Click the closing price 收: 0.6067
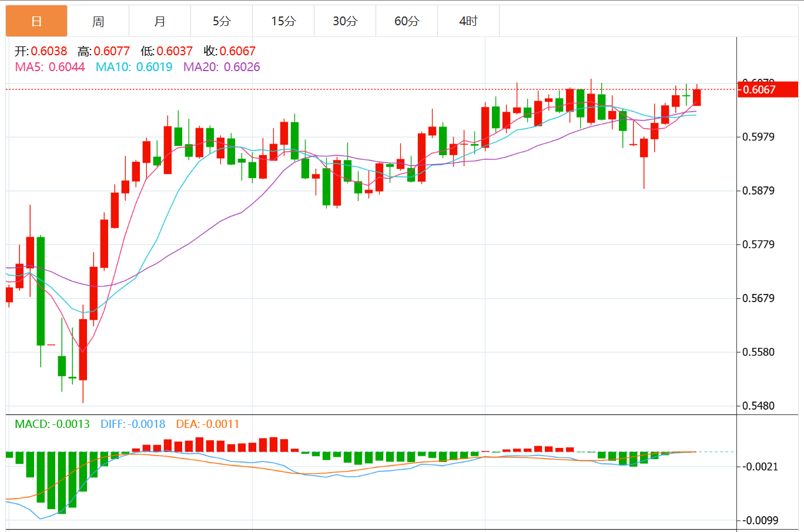The height and width of the screenshot is (532, 804). click(230, 51)
